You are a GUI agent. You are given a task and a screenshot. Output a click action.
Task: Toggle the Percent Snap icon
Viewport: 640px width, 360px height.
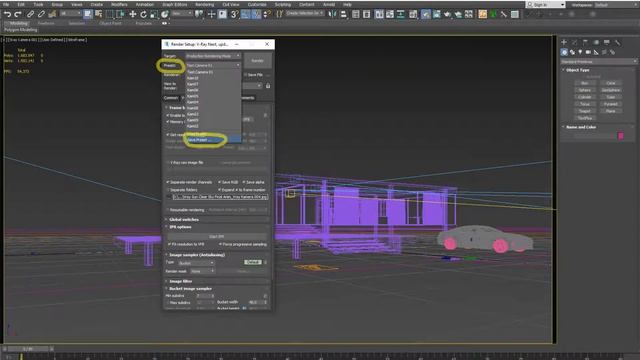click(256, 14)
